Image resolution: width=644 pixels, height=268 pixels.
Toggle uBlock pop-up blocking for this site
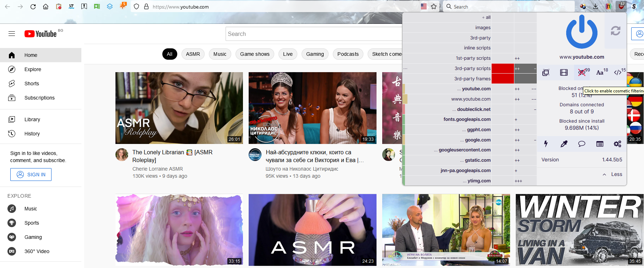click(546, 73)
